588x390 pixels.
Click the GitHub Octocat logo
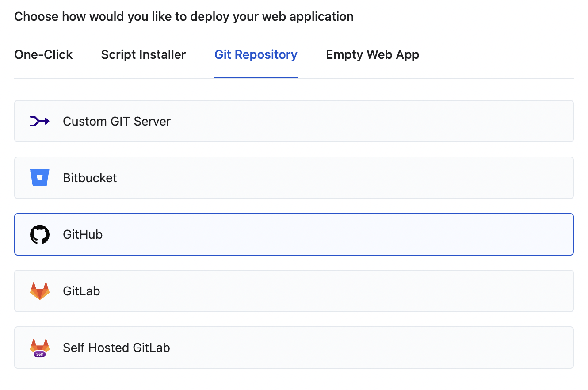pos(39,234)
